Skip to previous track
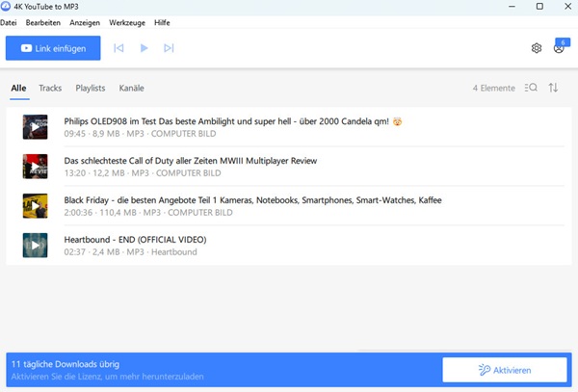Viewport: 578px width, 392px height. point(119,48)
